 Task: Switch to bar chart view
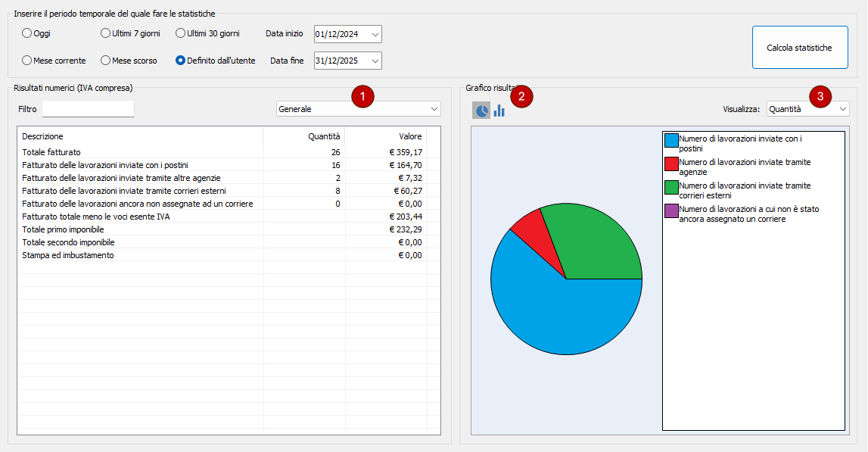(499, 111)
